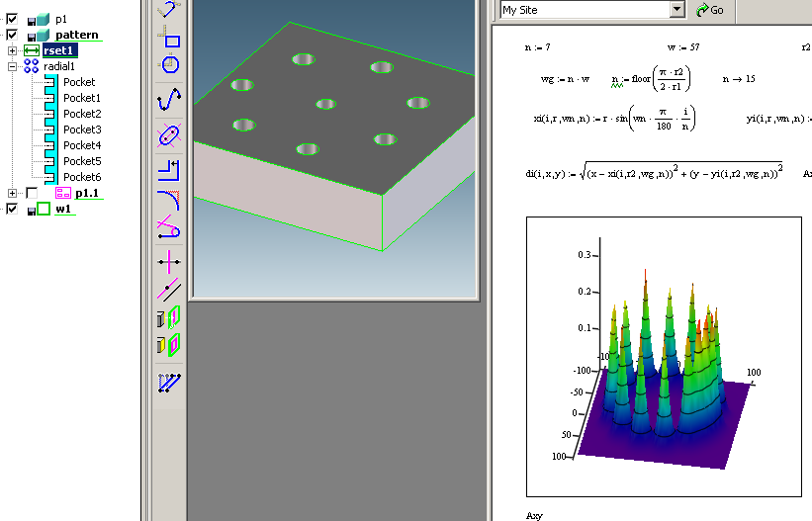Select the tangent line to circle tool
Image resolution: width=812 pixels, height=521 pixels.
(169, 226)
